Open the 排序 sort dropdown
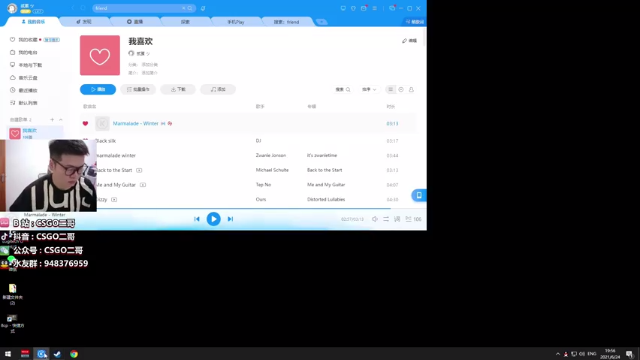The width and height of the screenshot is (640, 360). click(369, 89)
